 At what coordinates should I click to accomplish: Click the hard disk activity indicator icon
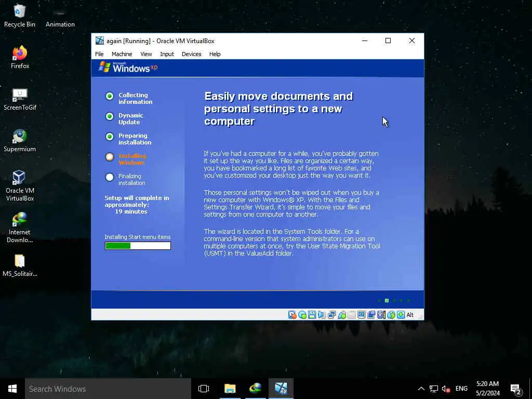(x=292, y=315)
